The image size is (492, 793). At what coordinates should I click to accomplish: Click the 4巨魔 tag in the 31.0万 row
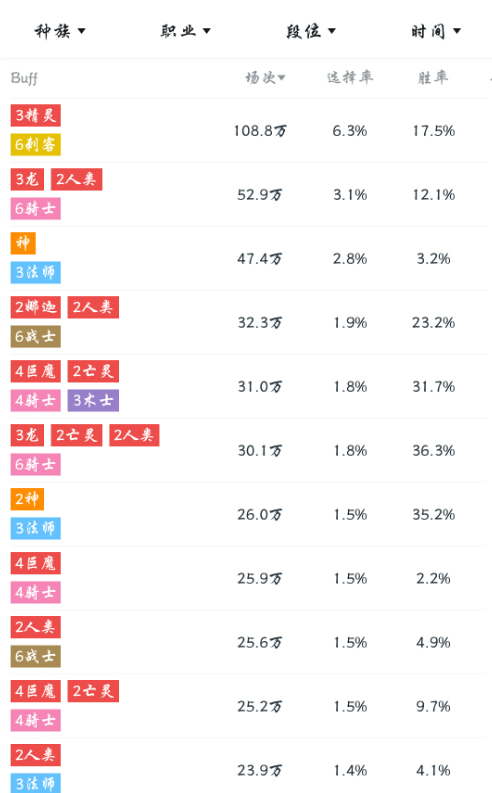[x=35, y=371]
